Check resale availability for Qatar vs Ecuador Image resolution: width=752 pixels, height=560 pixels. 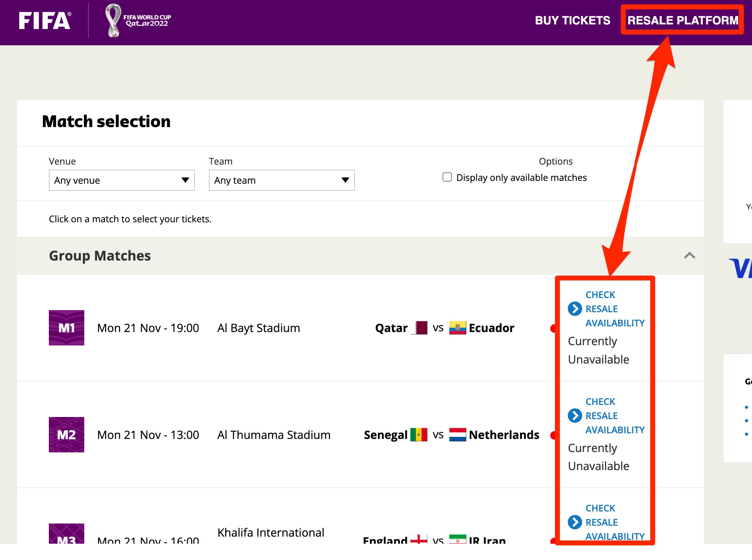point(606,309)
